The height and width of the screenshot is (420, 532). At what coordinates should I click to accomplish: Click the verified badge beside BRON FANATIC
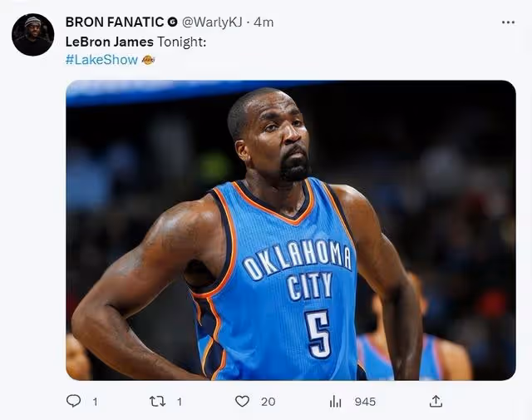[173, 22]
